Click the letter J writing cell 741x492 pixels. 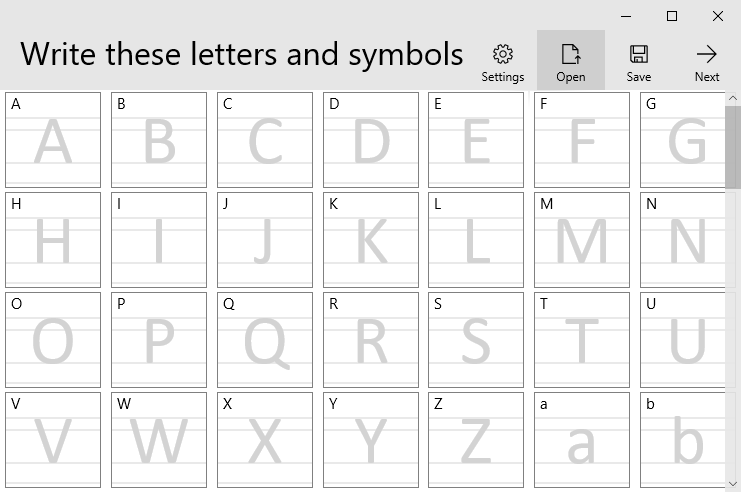pyautogui.click(x=265, y=240)
